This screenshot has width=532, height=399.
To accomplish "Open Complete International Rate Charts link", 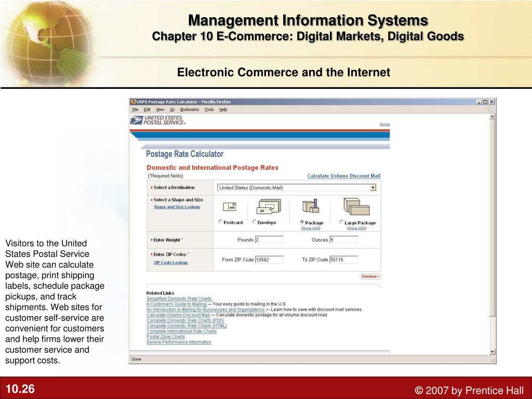I will (181, 331).
